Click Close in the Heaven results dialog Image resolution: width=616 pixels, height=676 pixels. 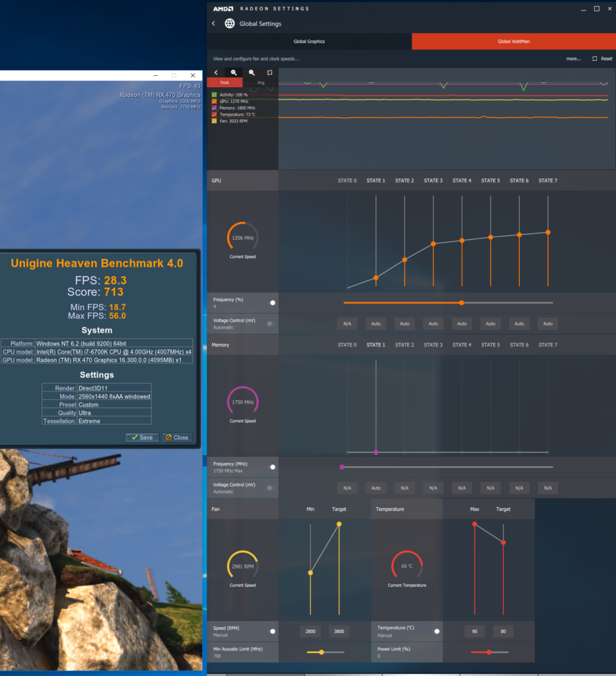[177, 437]
